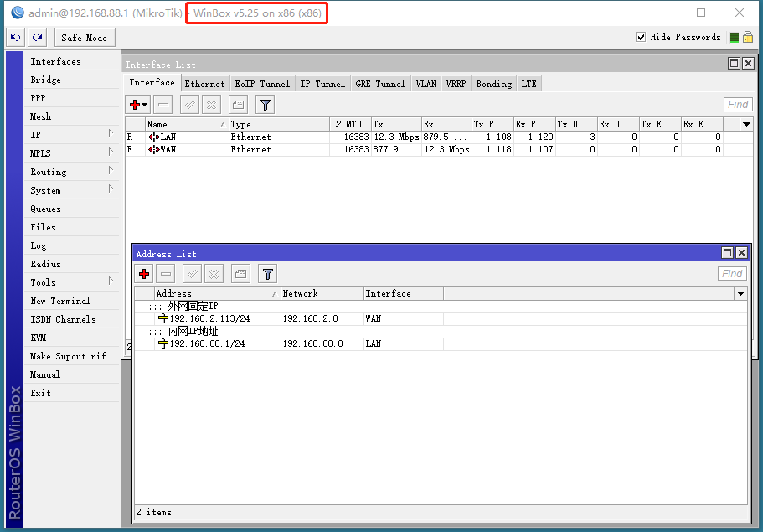Image resolution: width=763 pixels, height=532 pixels.
Task: Click the Redo arrow in the top toolbar
Action: coord(38,38)
